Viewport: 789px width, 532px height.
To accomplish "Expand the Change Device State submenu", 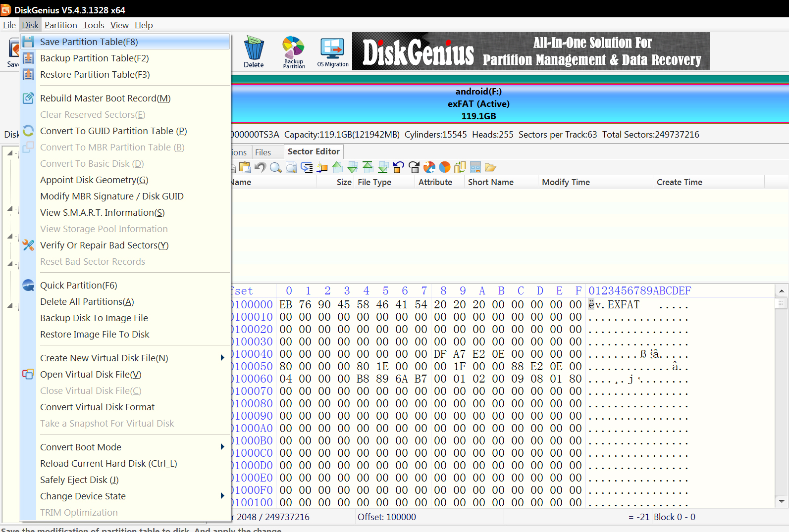I will pos(125,496).
